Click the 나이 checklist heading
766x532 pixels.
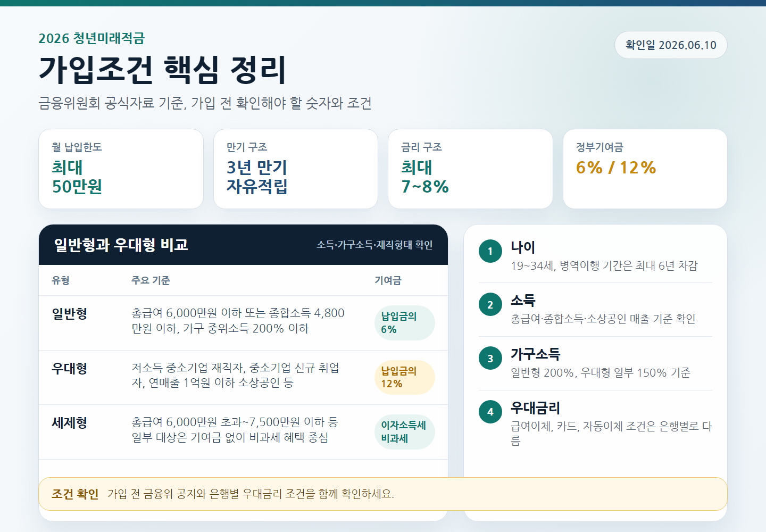click(x=523, y=247)
